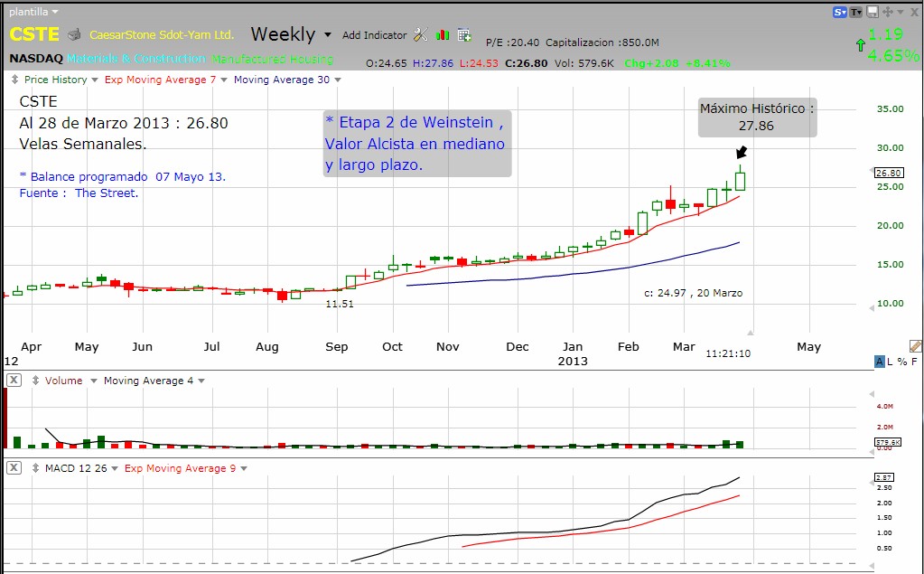Click the c: 24.97 , 20 Marzo annotation
This screenshot has height=574, width=924.
693,293
